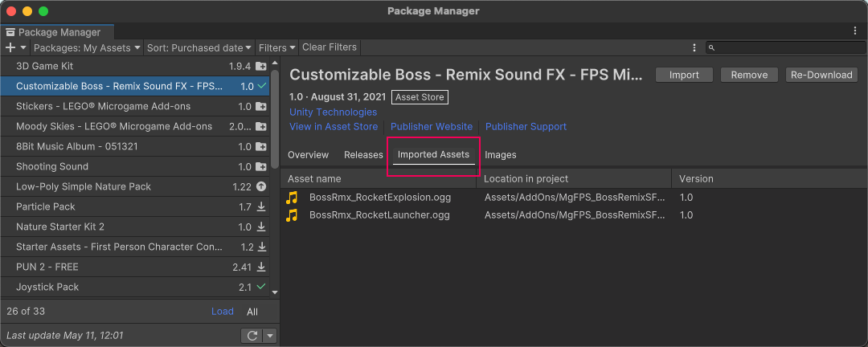868x347 pixels.
Task: Click the Version column header
Action: click(x=769, y=179)
